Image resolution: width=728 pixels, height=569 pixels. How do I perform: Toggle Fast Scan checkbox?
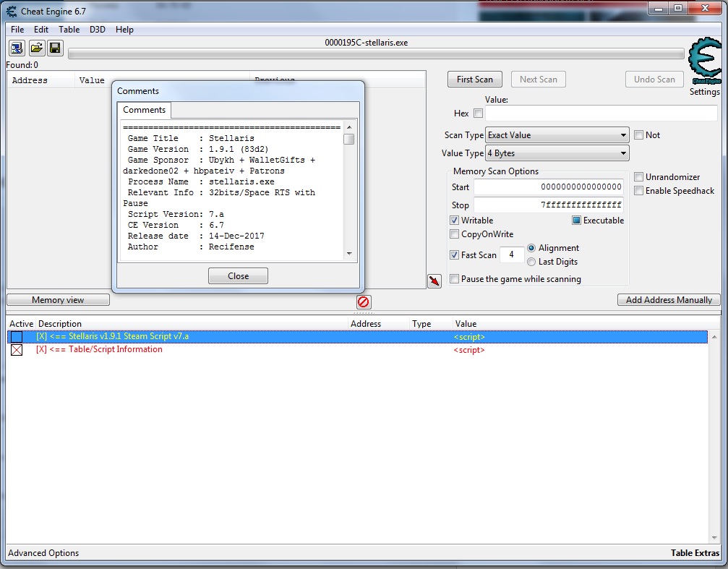(x=455, y=255)
